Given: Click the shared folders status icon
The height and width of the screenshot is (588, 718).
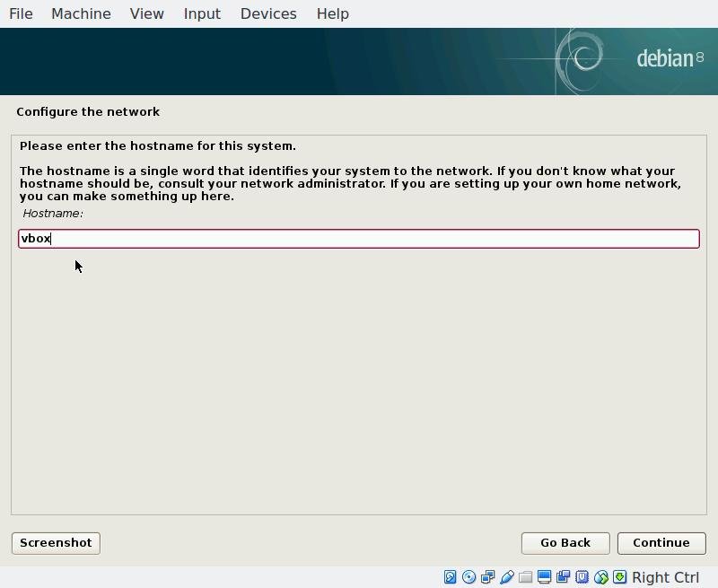Looking at the screenshot, I should pos(525,577).
